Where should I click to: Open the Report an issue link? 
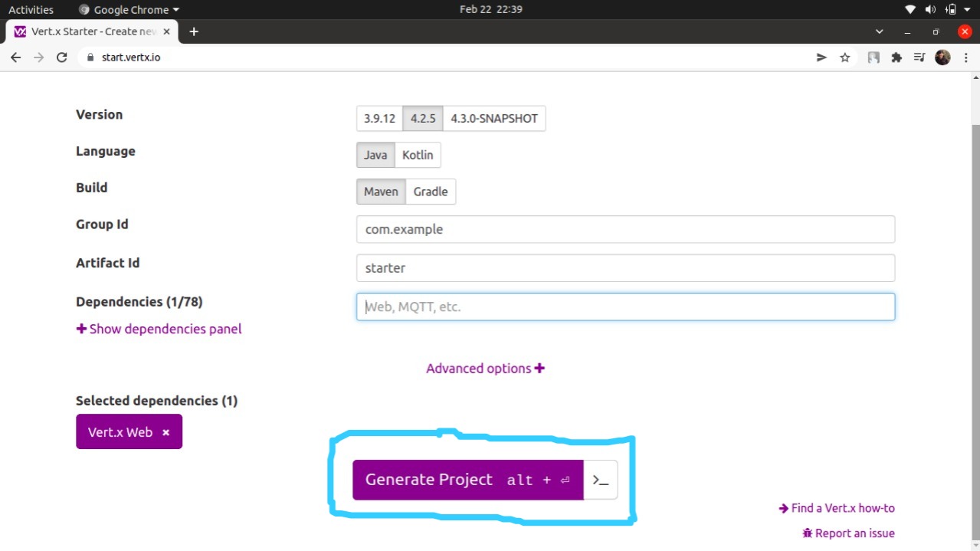click(848, 533)
